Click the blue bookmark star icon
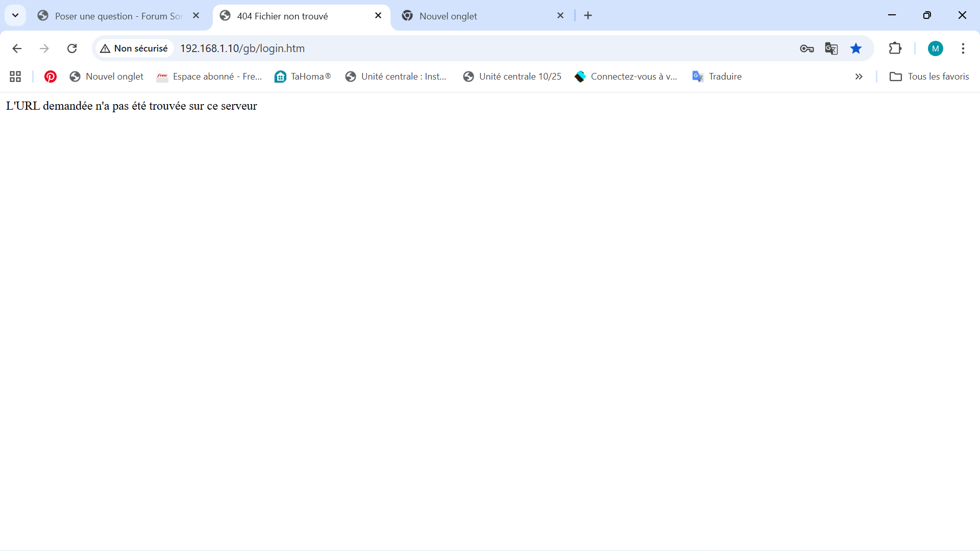The image size is (980, 551). 856,48
